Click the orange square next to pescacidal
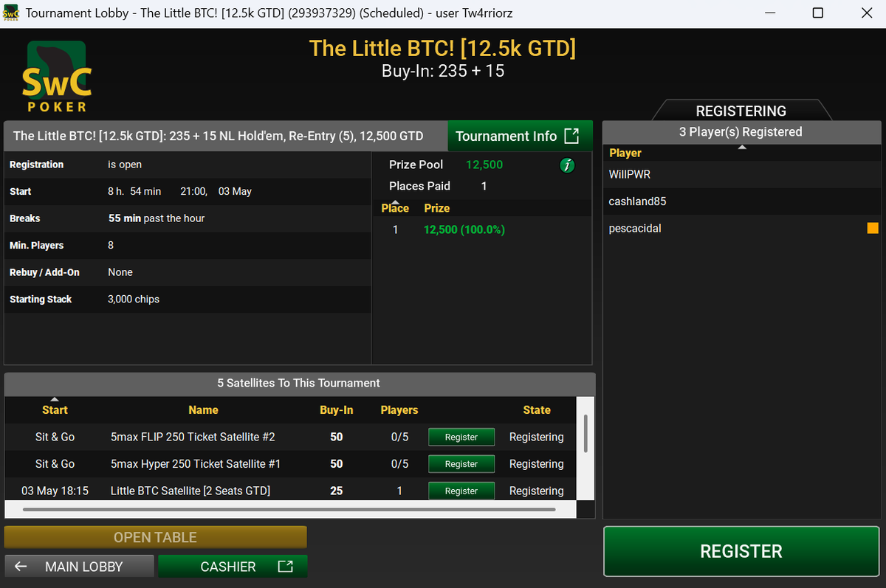This screenshot has width=886, height=588. click(x=873, y=229)
